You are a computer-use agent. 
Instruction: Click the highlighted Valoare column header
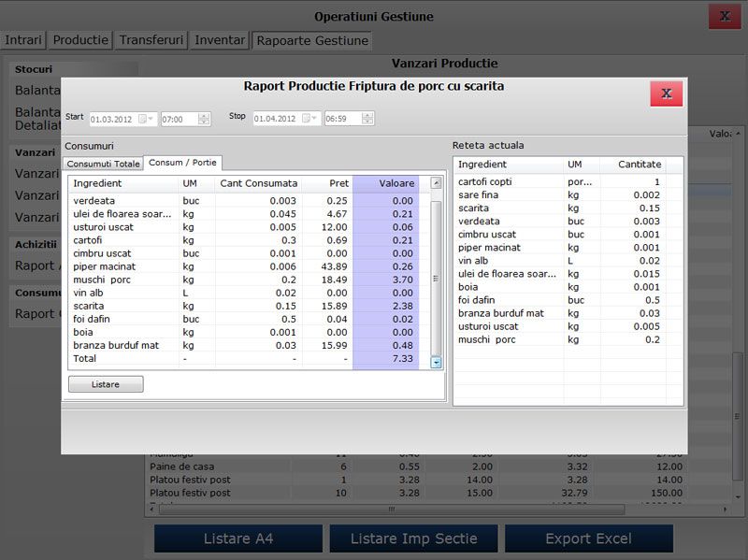click(386, 183)
